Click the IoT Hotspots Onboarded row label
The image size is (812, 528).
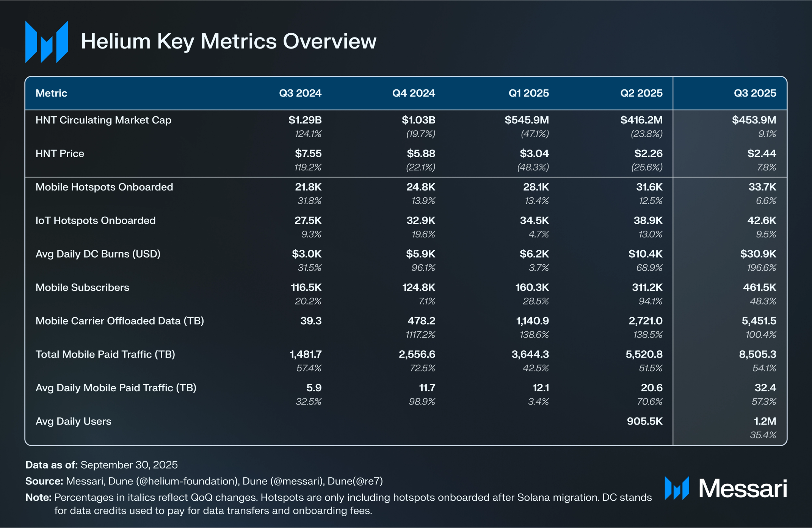(x=96, y=220)
